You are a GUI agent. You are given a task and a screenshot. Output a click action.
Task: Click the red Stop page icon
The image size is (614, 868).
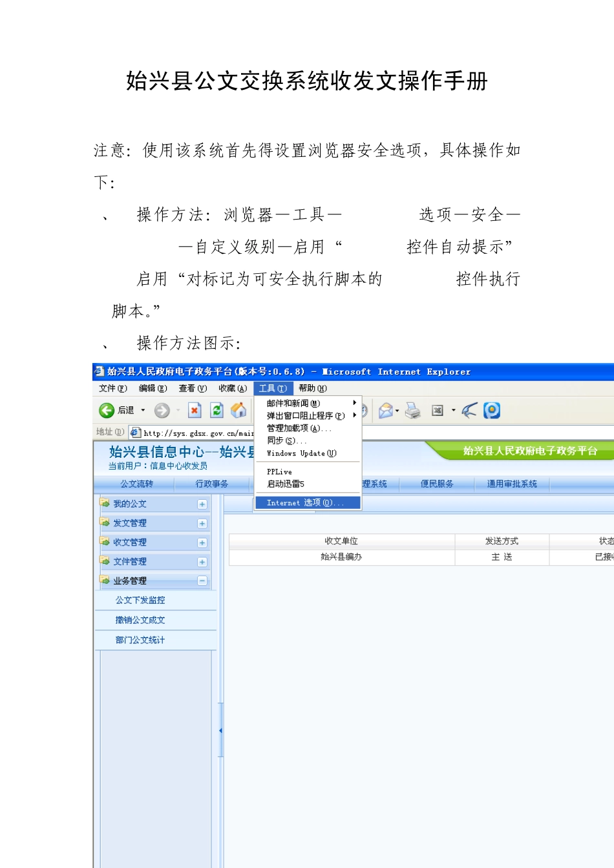[x=195, y=410]
